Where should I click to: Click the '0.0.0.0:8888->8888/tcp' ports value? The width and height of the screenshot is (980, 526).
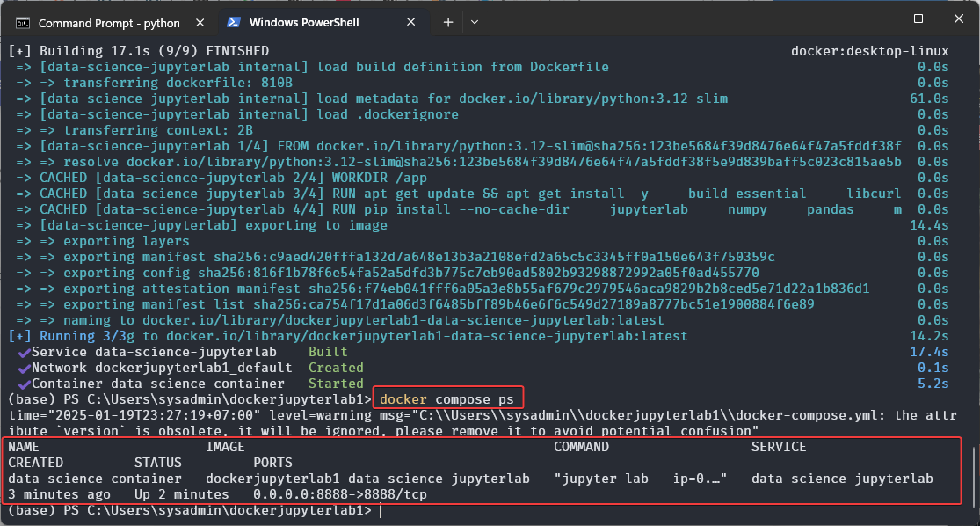[x=340, y=494]
